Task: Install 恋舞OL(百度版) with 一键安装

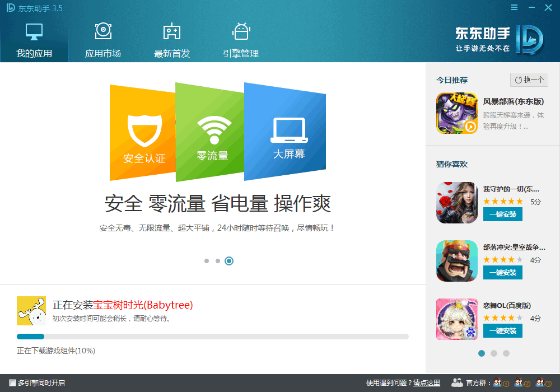Action: tap(502, 330)
